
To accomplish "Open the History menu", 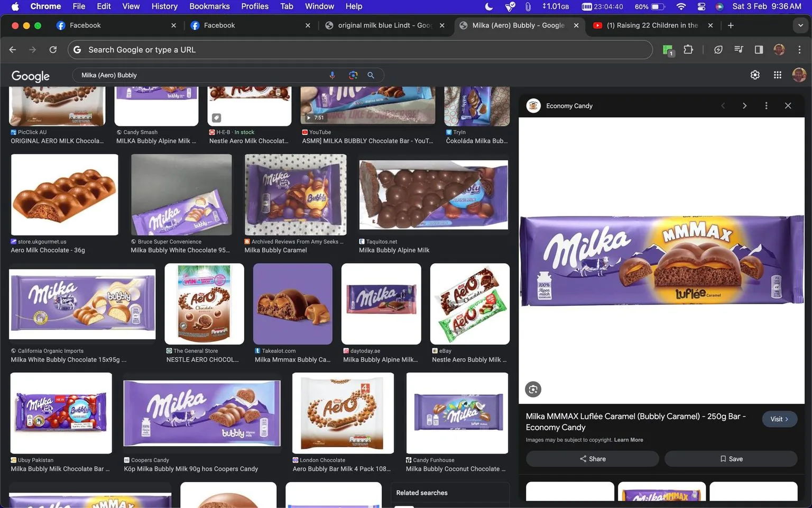I will (x=164, y=6).
